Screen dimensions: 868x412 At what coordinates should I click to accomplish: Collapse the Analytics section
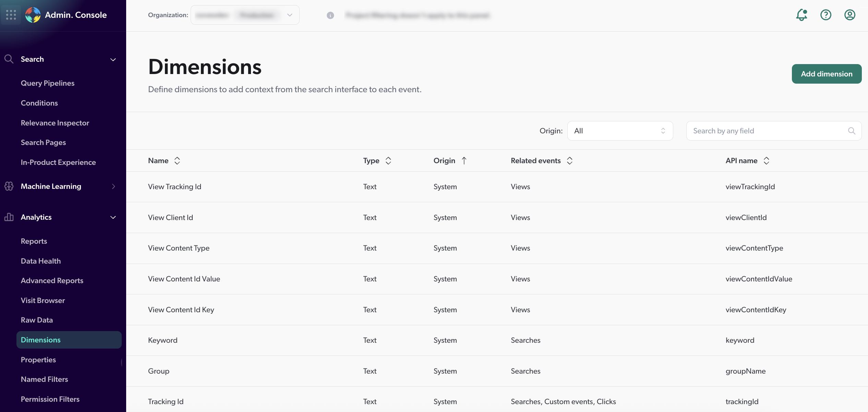(113, 217)
